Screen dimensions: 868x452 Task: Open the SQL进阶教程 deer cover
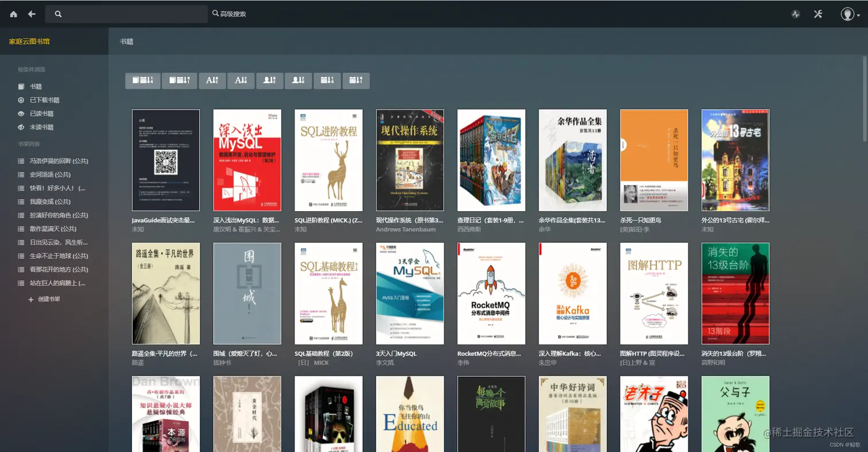click(329, 160)
